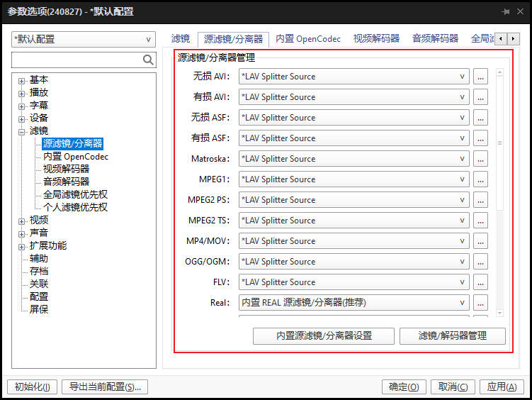Viewport: 532px width, 400px height.
Task: Open the 有损 ASF splitter dropdown
Action: [354, 138]
